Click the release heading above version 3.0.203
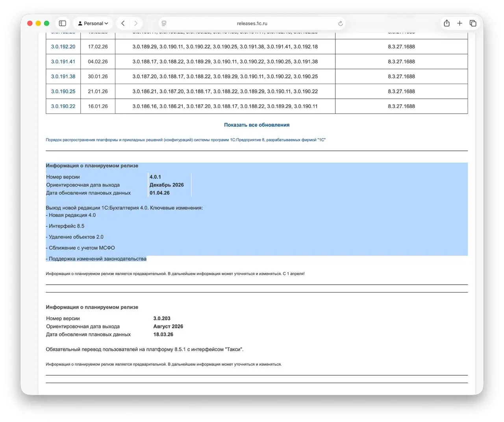Viewport: 504px width, 422px height. (92, 307)
